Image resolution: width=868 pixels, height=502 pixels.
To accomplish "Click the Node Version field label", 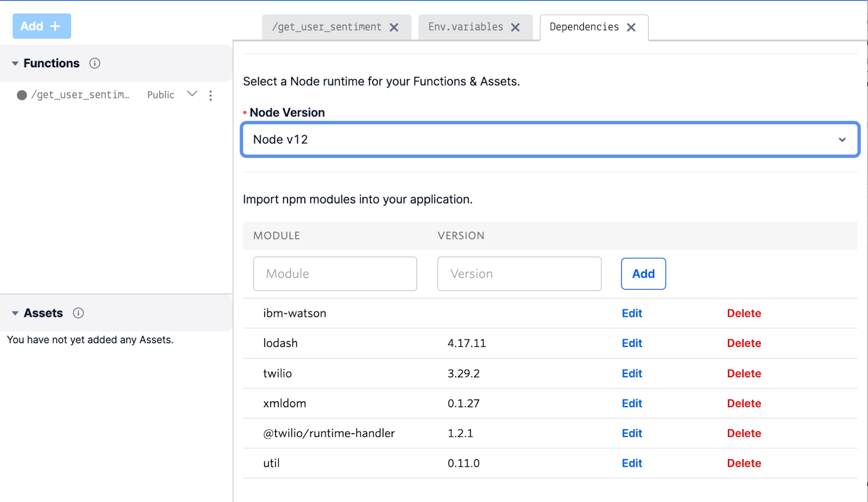I will [287, 113].
